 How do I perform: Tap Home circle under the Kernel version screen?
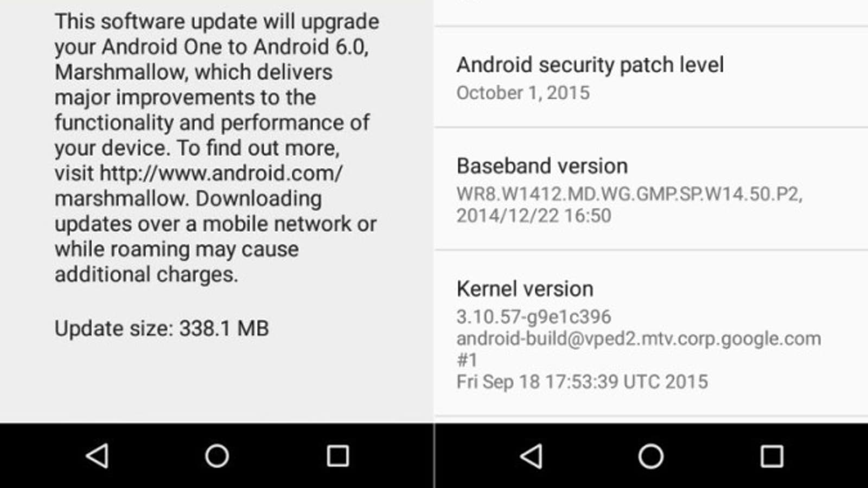pos(650,456)
